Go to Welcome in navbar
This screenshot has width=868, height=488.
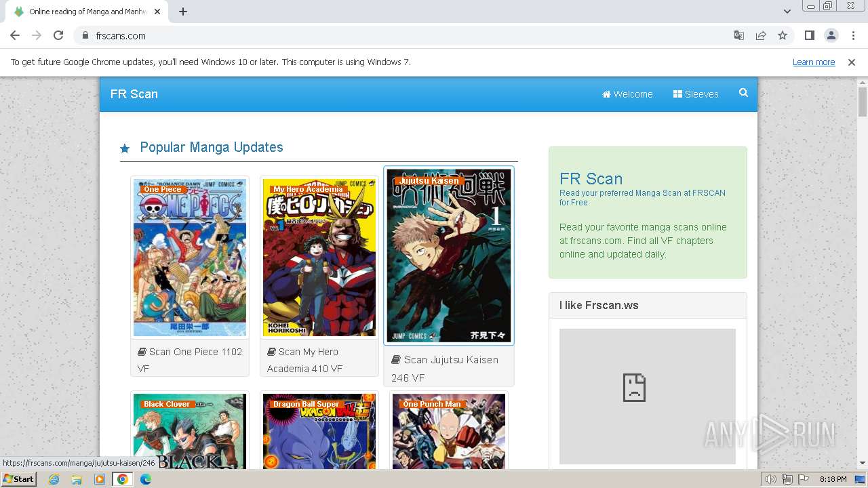click(x=627, y=94)
